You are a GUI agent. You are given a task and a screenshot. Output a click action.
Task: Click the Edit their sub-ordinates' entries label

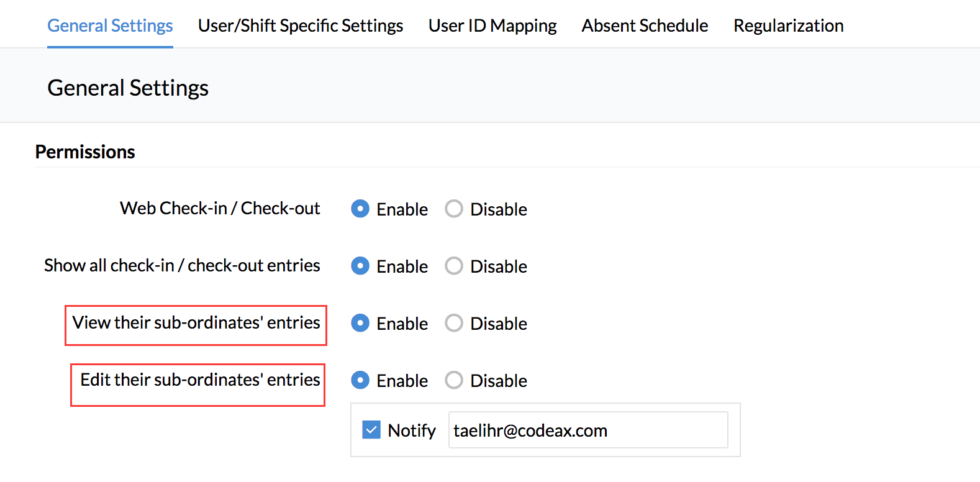[x=200, y=380]
